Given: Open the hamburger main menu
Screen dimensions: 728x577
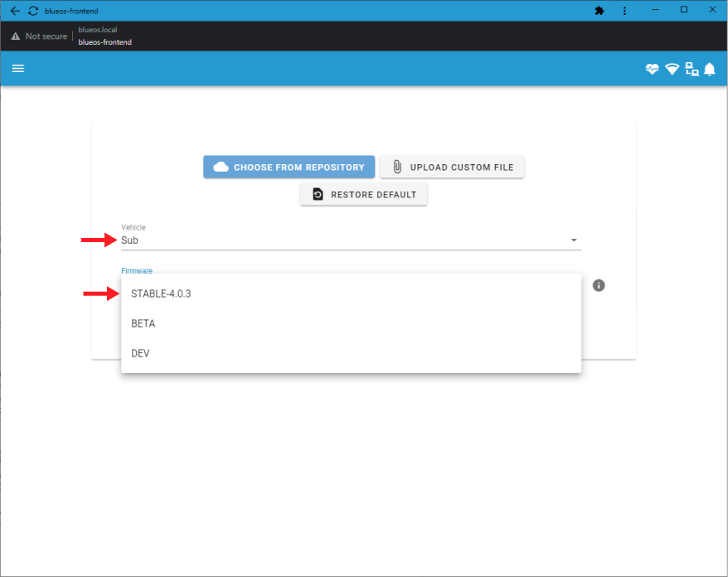Looking at the screenshot, I should coord(17,68).
